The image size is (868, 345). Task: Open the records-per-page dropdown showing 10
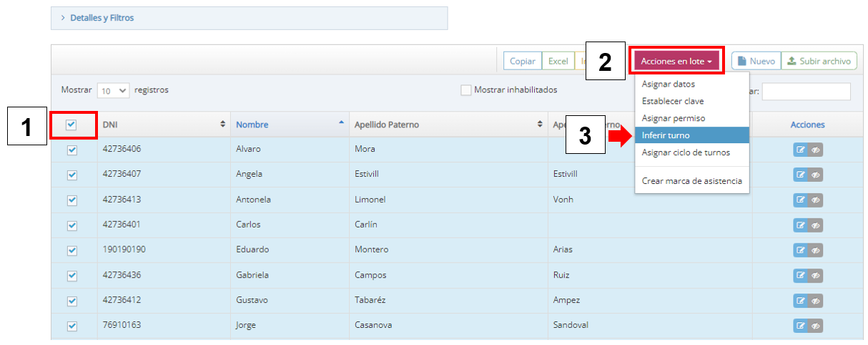[x=114, y=91]
